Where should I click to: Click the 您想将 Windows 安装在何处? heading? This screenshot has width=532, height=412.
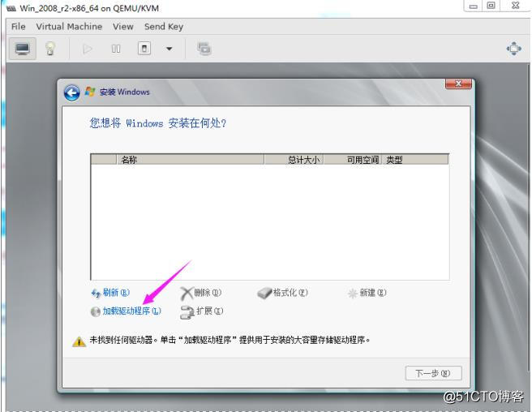click(x=158, y=122)
